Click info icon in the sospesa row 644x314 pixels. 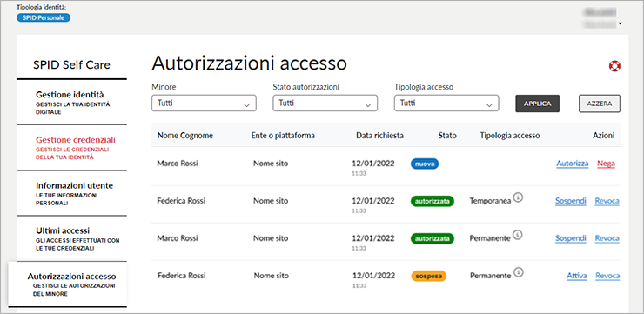pyautogui.click(x=519, y=272)
